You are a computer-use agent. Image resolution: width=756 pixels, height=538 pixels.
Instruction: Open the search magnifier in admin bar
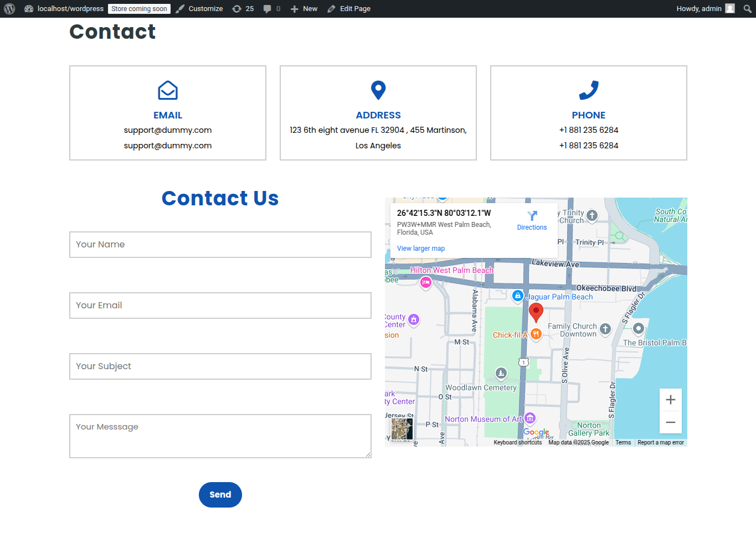[x=747, y=9]
